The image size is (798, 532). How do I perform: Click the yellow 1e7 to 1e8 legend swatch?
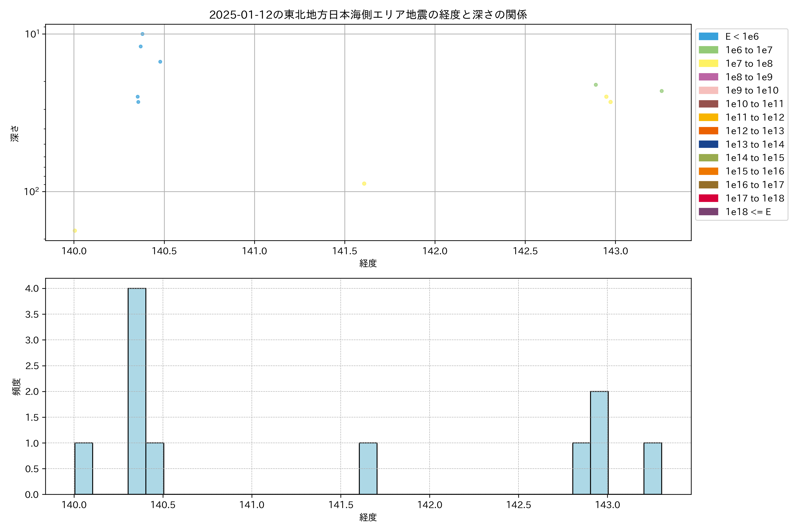point(708,63)
